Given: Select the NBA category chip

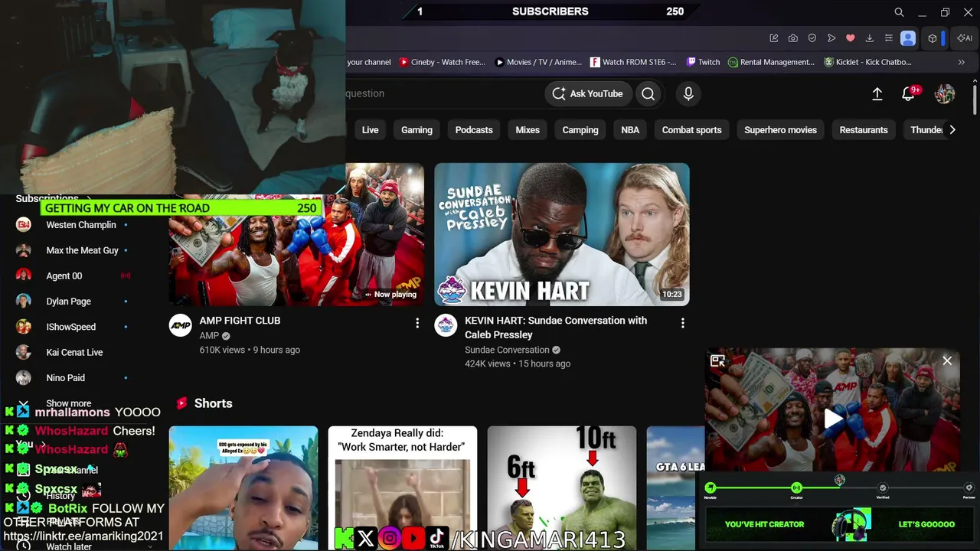Looking at the screenshot, I should pos(630,130).
